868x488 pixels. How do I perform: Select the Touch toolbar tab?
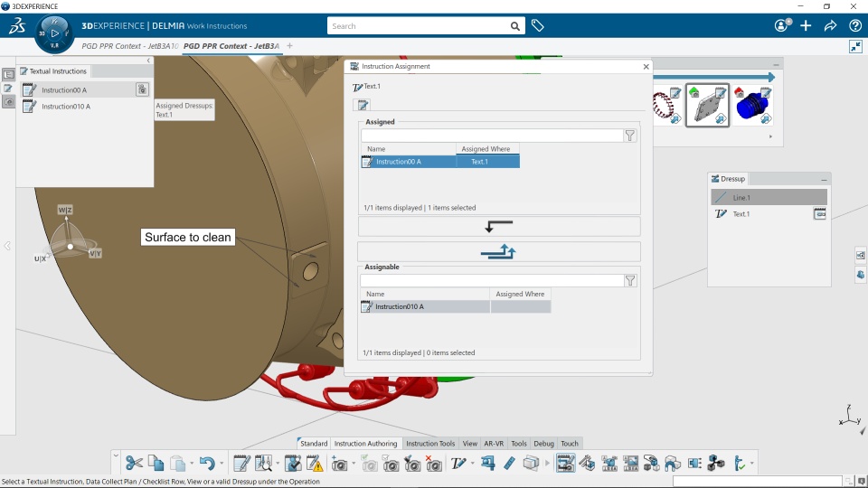click(x=569, y=443)
